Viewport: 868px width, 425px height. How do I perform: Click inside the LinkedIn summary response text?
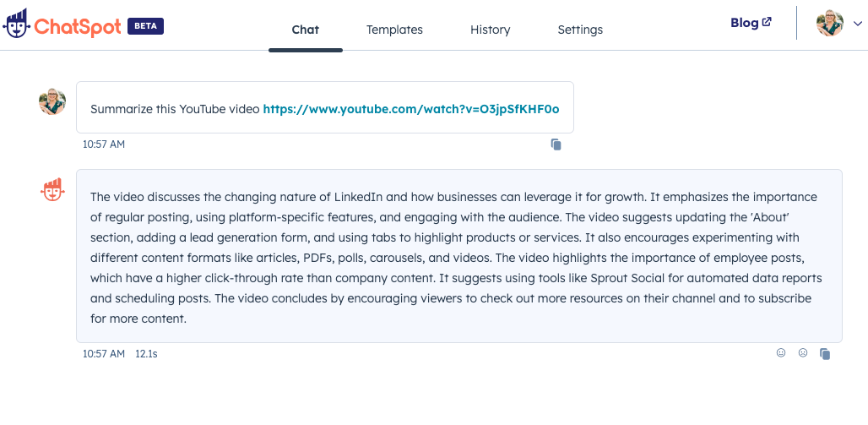[456, 257]
